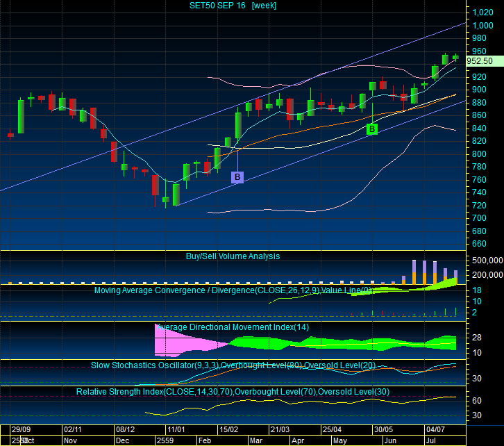This screenshot has width=504, height=446.
Task: Select the Average Directional Movement Index(14) title
Action: tap(233, 327)
